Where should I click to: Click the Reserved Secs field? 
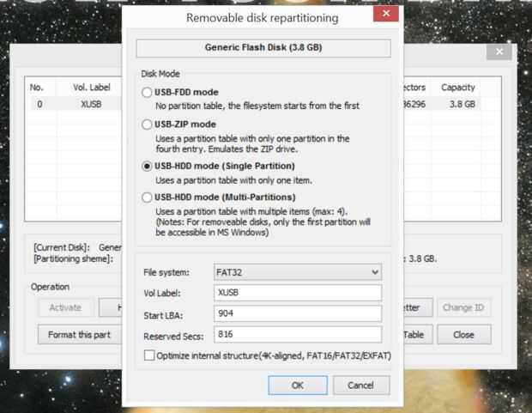298,334
